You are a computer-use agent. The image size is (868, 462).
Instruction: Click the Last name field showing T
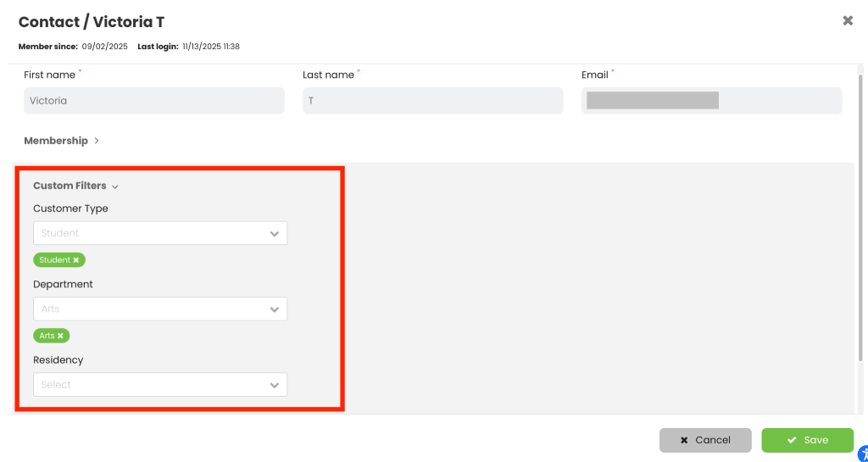pyautogui.click(x=433, y=101)
